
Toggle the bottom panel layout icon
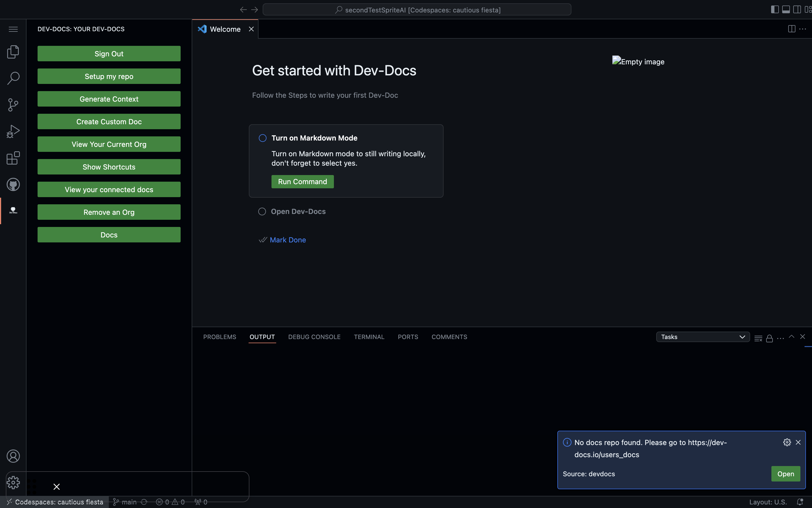click(786, 9)
